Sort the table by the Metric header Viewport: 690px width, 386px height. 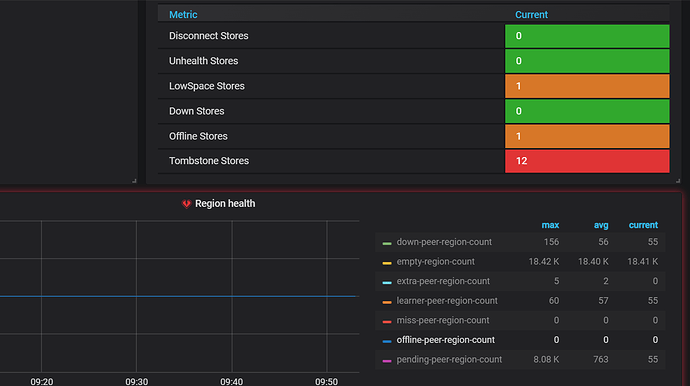point(183,15)
